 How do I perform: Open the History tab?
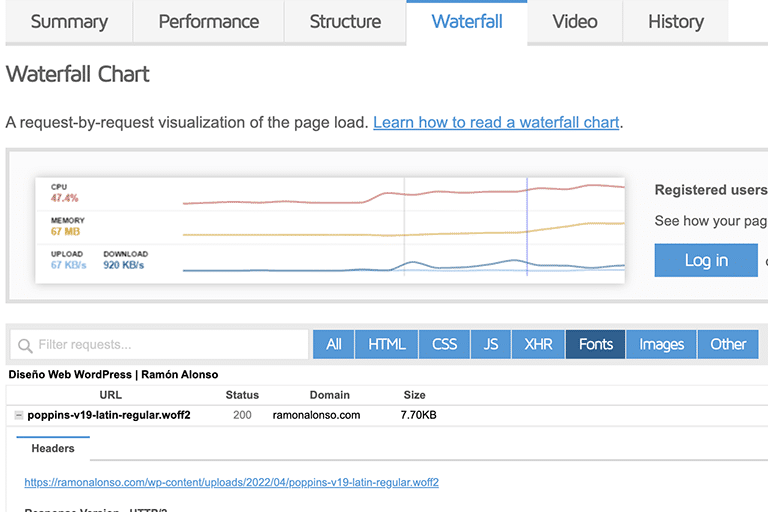676,22
